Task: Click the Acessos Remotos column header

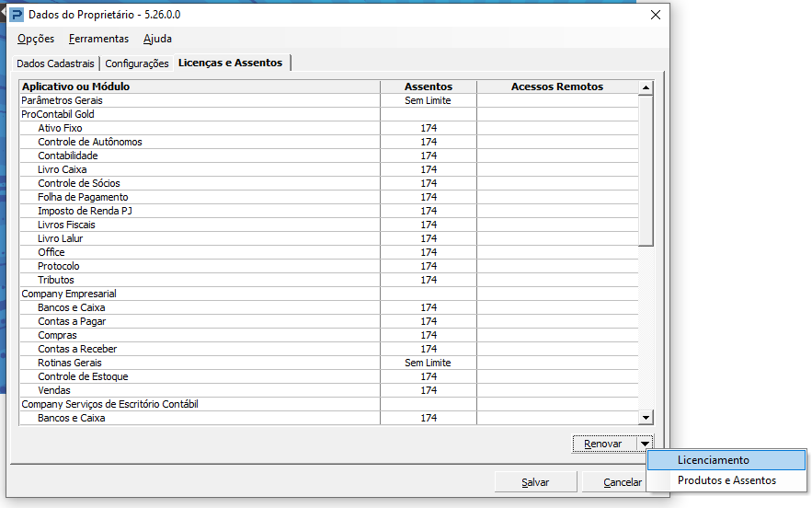Action: click(557, 87)
